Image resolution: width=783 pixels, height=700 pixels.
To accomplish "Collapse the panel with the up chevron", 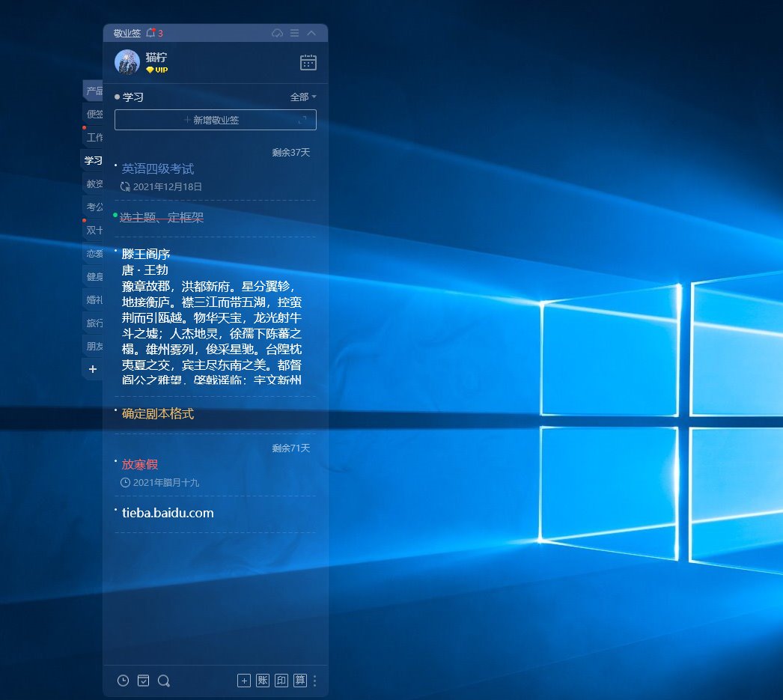I will point(311,33).
